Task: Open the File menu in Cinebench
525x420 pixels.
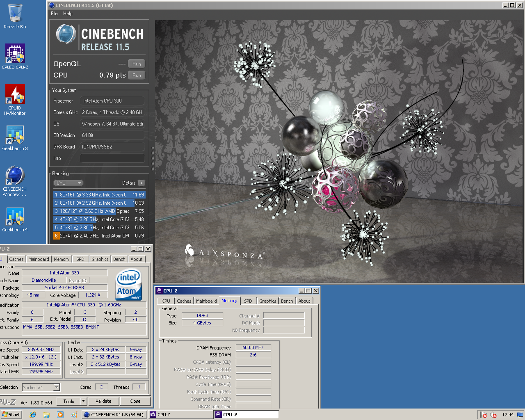Action: pos(54,14)
